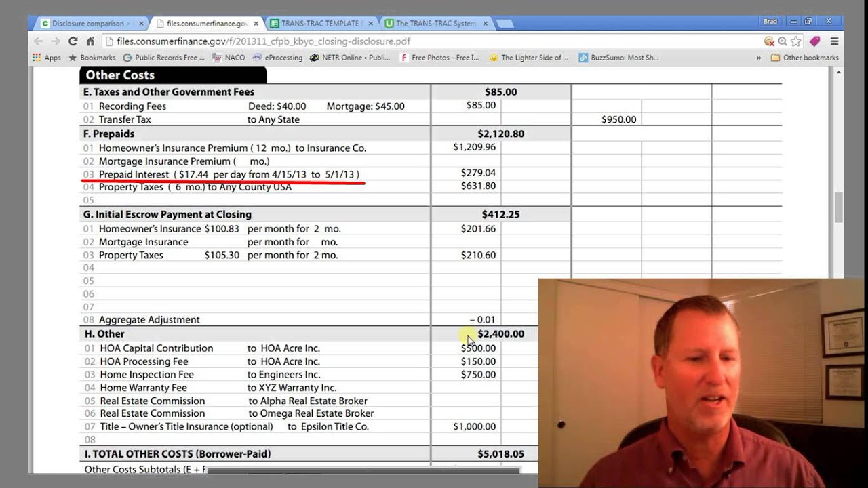Click the cookie blocked icon in address bar
The height and width of the screenshot is (488, 868).
[769, 41]
